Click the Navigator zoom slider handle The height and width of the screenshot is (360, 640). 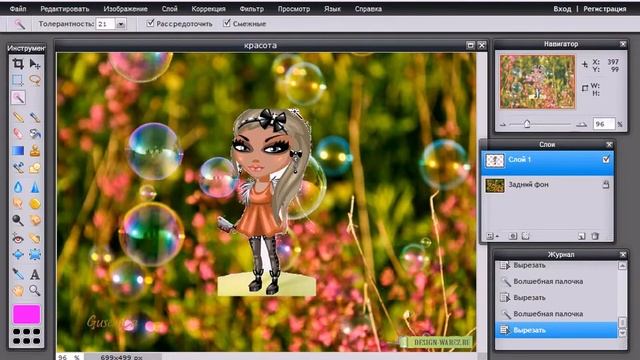point(527,123)
